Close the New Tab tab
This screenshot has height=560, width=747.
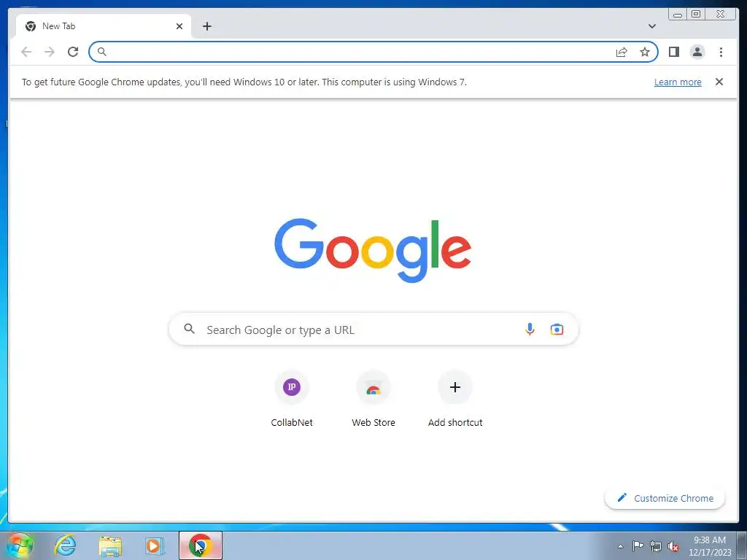coord(179,26)
